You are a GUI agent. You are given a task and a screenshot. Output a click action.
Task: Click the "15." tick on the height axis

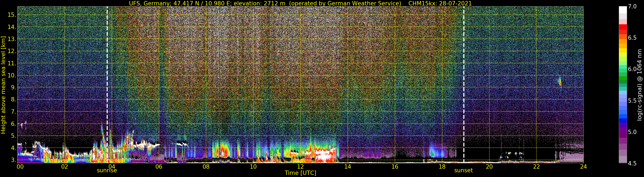coord(12,15)
